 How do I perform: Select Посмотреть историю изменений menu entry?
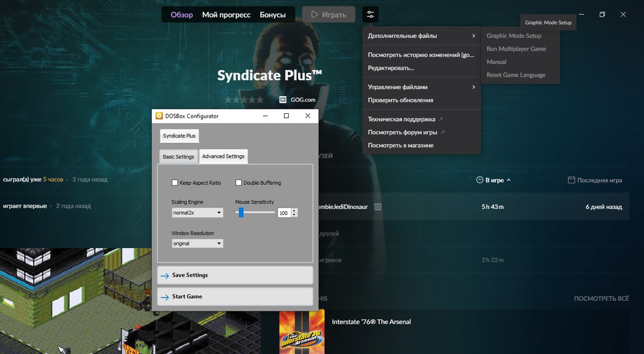(421, 55)
